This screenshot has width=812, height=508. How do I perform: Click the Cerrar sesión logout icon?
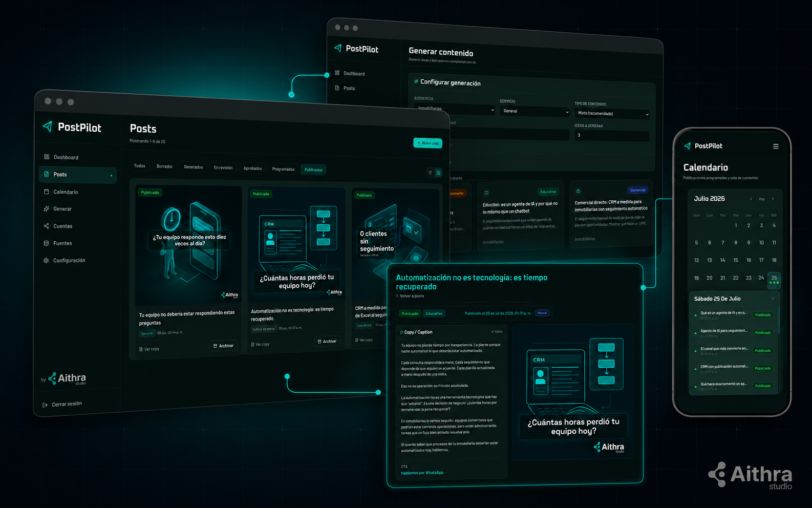(x=45, y=405)
